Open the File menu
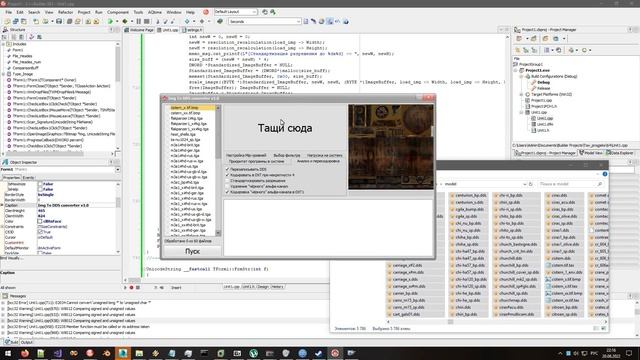Image resolution: width=640 pixels, height=360 pixels. (x=9, y=12)
